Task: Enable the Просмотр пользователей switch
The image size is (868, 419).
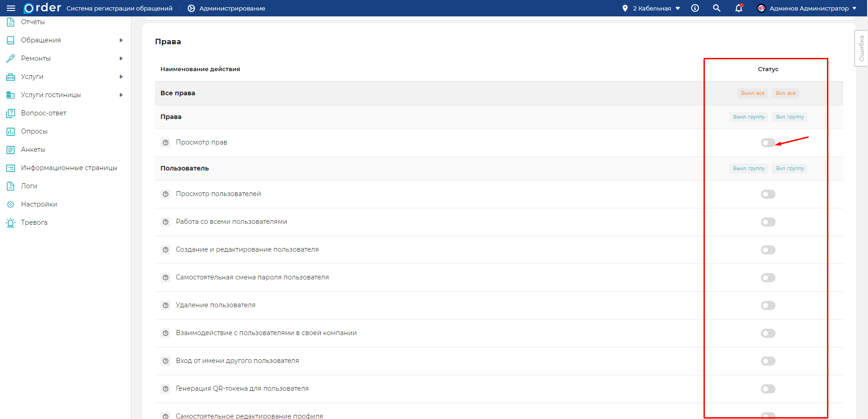Action: 768,194
